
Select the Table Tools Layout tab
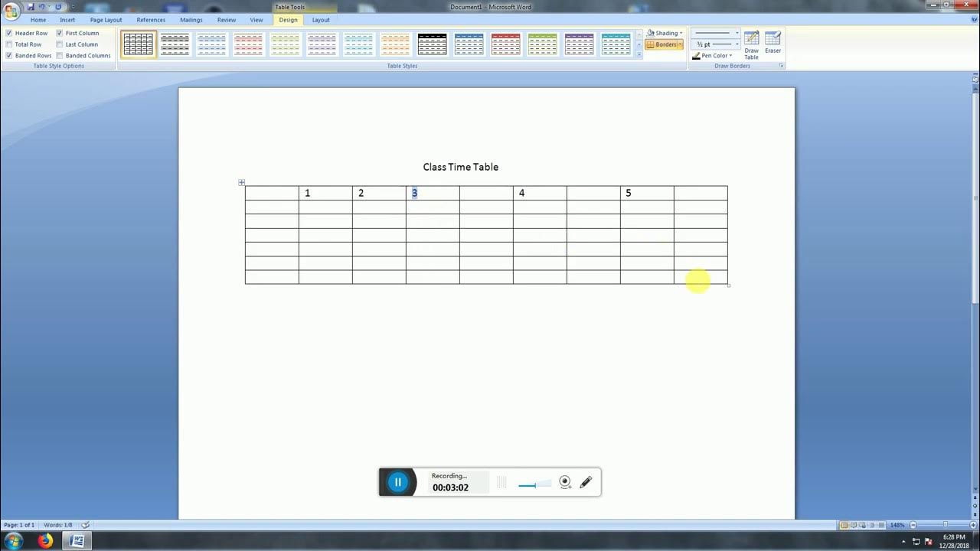[321, 20]
